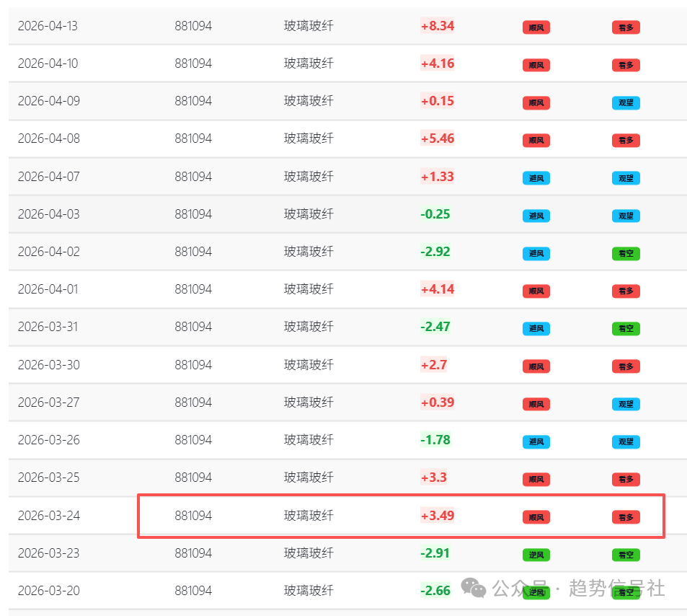Select the 2026-03-25 date cell
The width and height of the screenshot is (687, 616).
48,478
